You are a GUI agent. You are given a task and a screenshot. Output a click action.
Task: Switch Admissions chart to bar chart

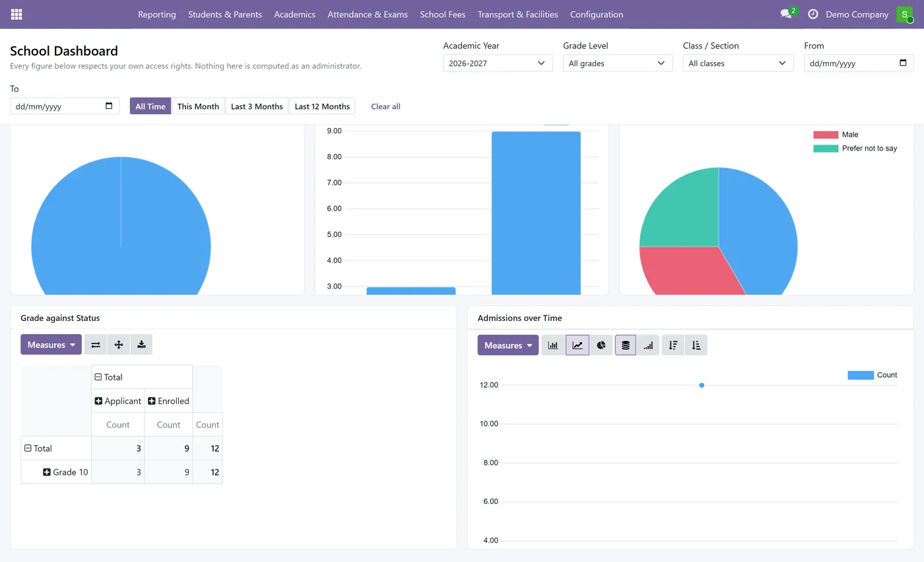(553, 345)
